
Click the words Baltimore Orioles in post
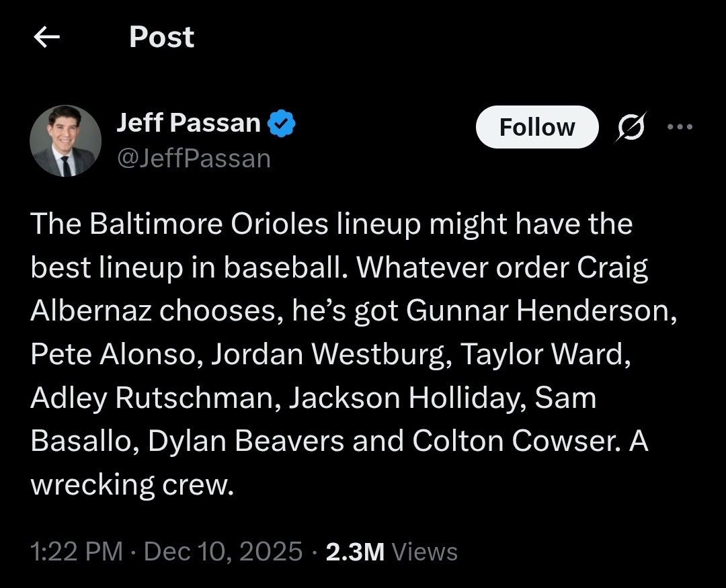point(209,224)
